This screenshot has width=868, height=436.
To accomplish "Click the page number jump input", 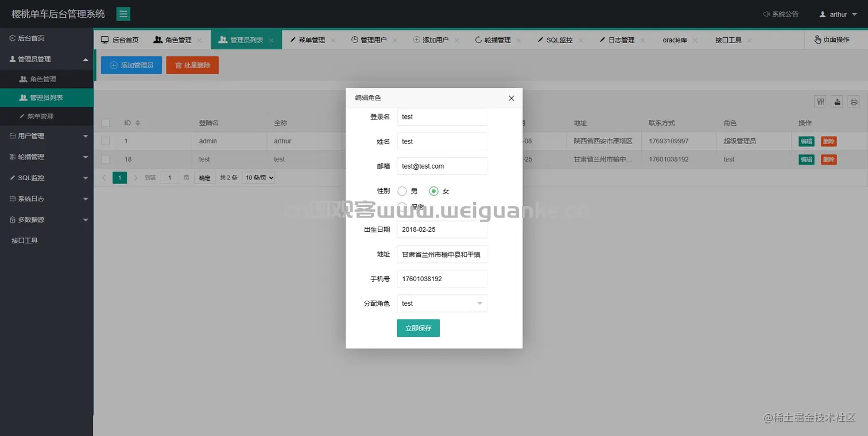I will (x=170, y=178).
